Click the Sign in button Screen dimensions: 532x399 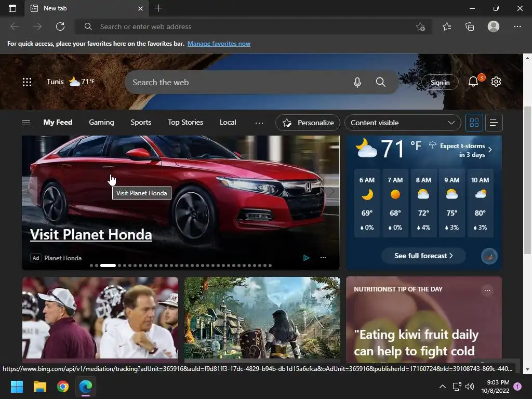[440, 82]
